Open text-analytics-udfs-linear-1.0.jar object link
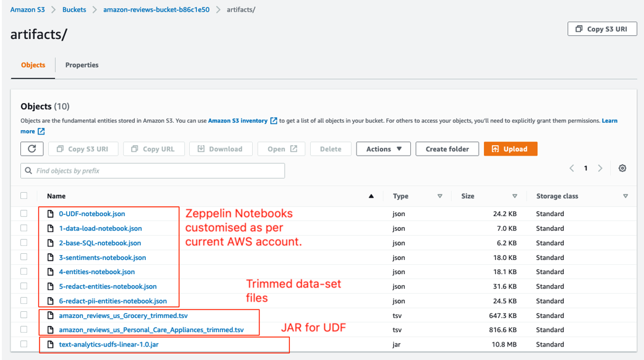The height and width of the screenshot is (360, 644). click(108, 345)
